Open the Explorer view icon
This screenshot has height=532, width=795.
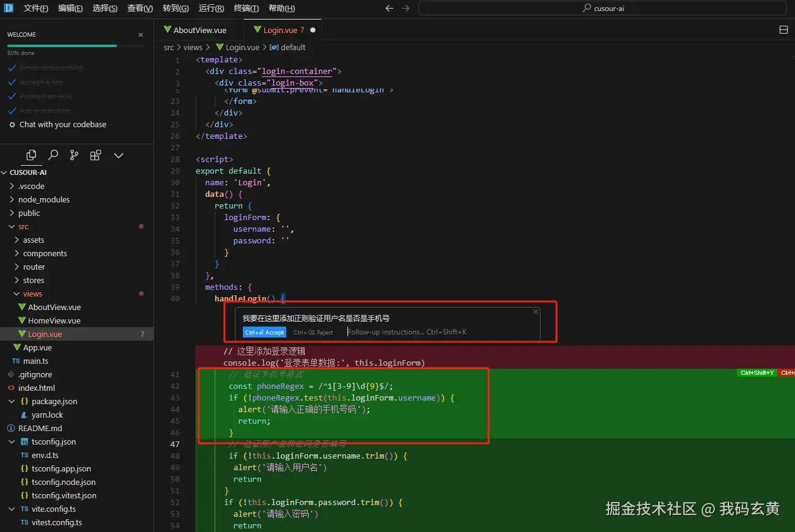pyautogui.click(x=32, y=155)
